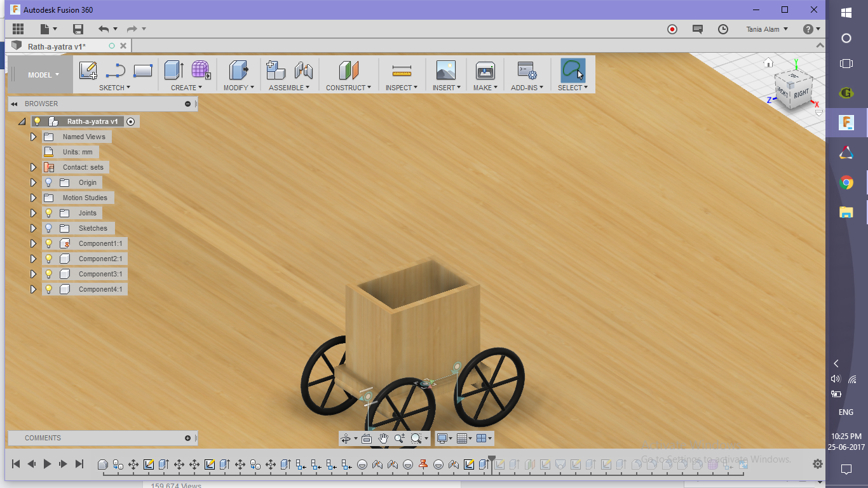The image size is (868, 488).
Task: Open the notifications speech bubble icon
Action: click(698, 29)
